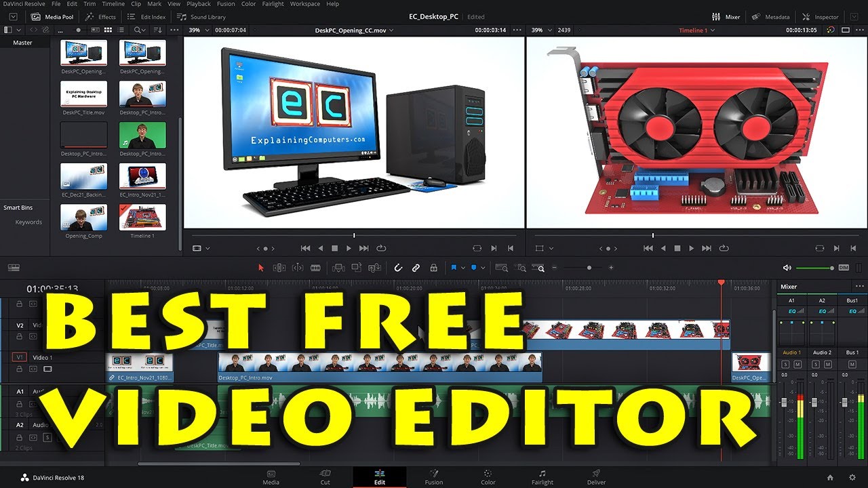Click the media pool search icon

point(137,30)
